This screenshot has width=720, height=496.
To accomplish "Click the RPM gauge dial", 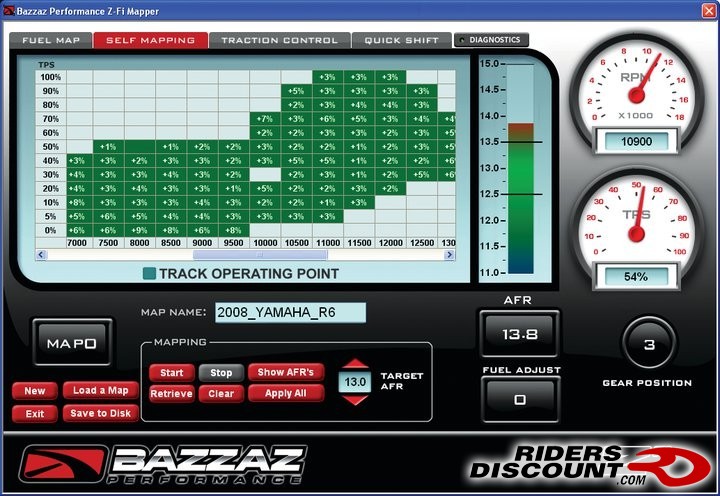I will pyautogui.click(x=634, y=93).
